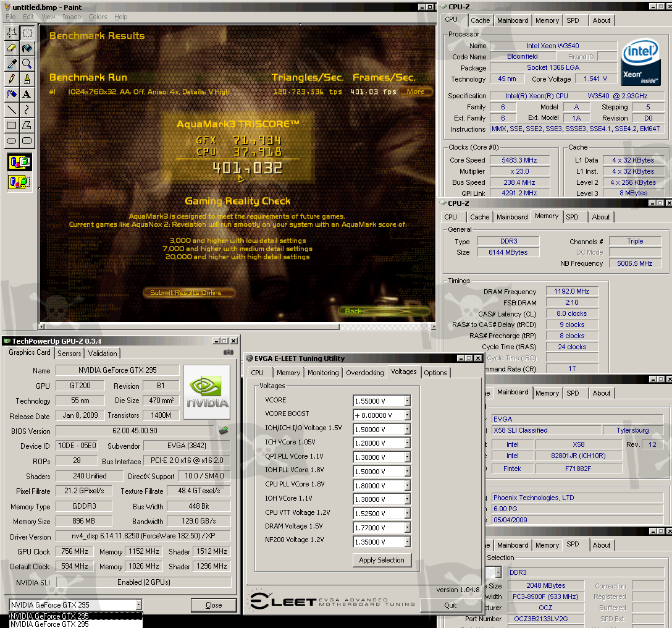The height and width of the screenshot is (628, 672).
Task: Pick the Pick Color eyedropper tool
Action: tap(12, 64)
